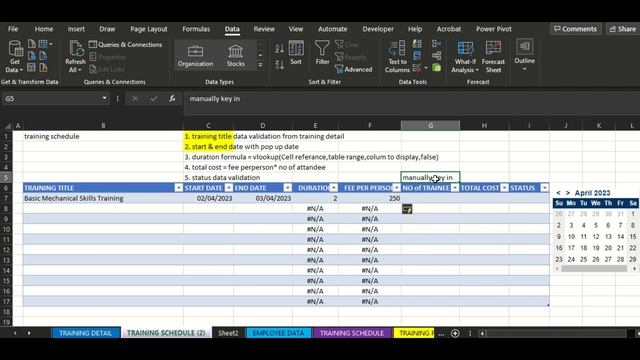Click the Flash Fill icon
Viewport: 640px width, 360px height.
417,44
